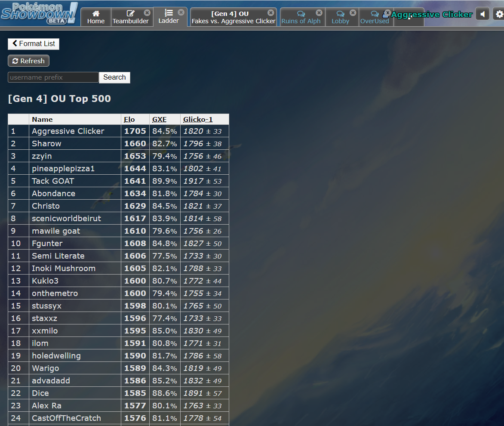Mute sound with the speaker icon
The image size is (504, 426).
(x=482, y=14)
